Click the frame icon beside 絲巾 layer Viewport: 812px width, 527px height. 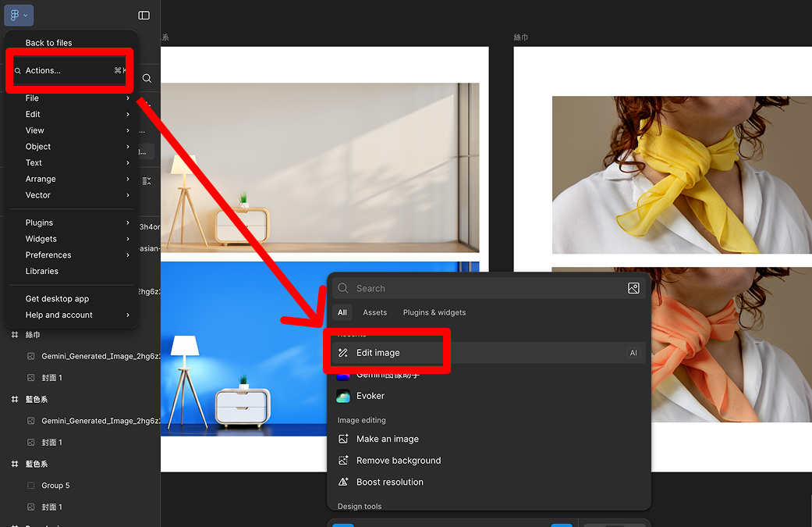point(15,335)
